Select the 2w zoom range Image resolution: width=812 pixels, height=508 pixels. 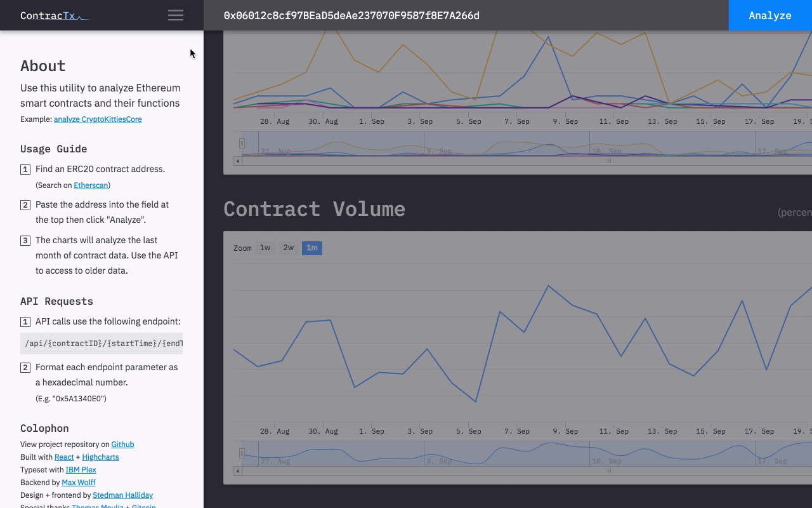point(289,248)
